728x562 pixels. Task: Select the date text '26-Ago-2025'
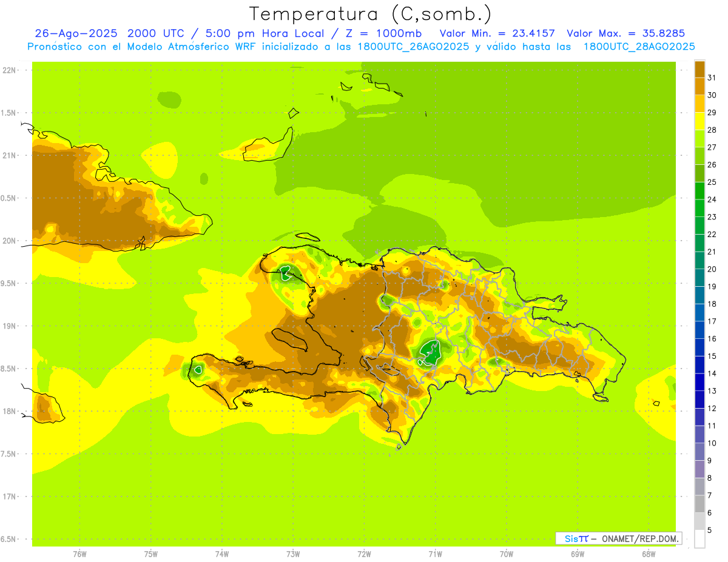click(x=76, y=33)
